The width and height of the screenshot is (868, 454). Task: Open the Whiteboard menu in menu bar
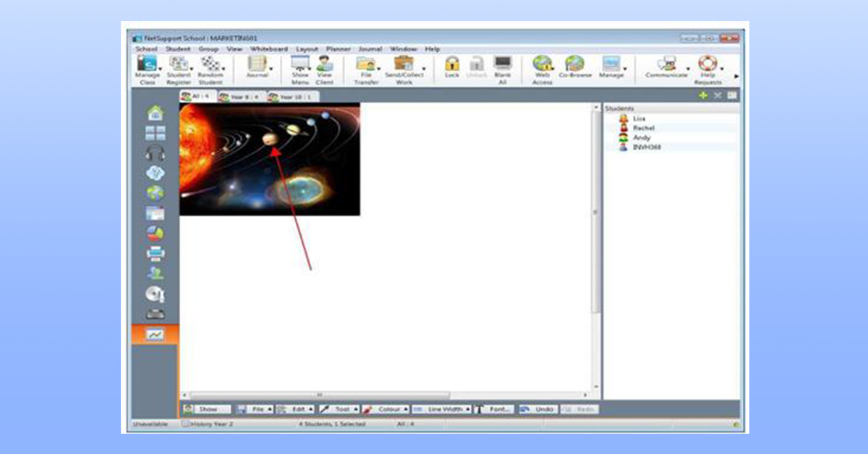pyautogui.click(x=268, y=49)
